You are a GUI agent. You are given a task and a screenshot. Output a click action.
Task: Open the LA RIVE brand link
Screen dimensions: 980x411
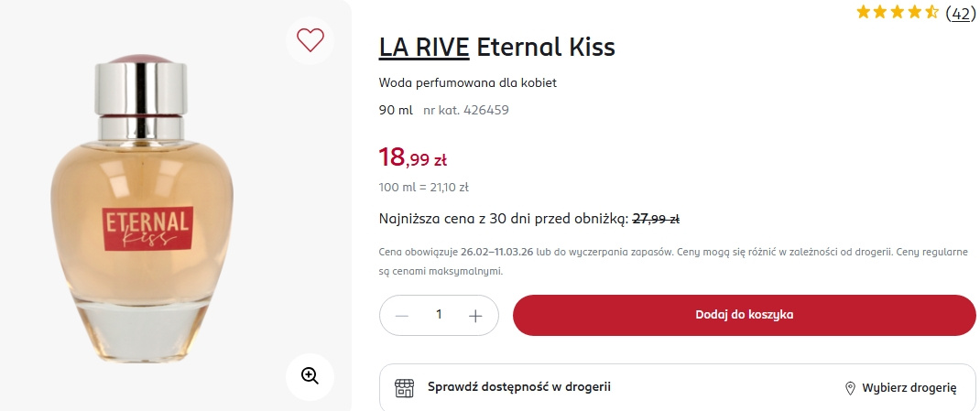tap(424, 47)
